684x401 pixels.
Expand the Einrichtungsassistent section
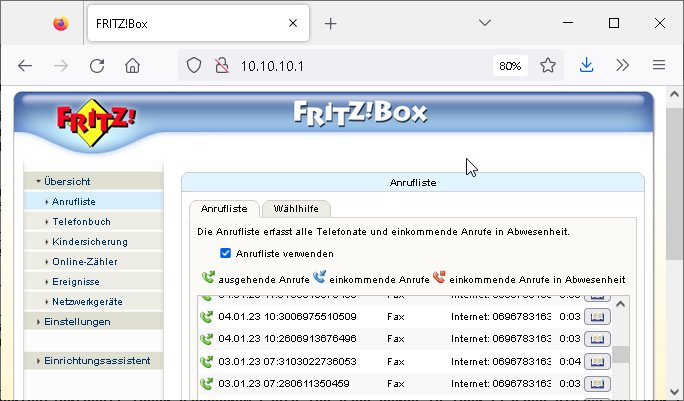coord(93,361)
